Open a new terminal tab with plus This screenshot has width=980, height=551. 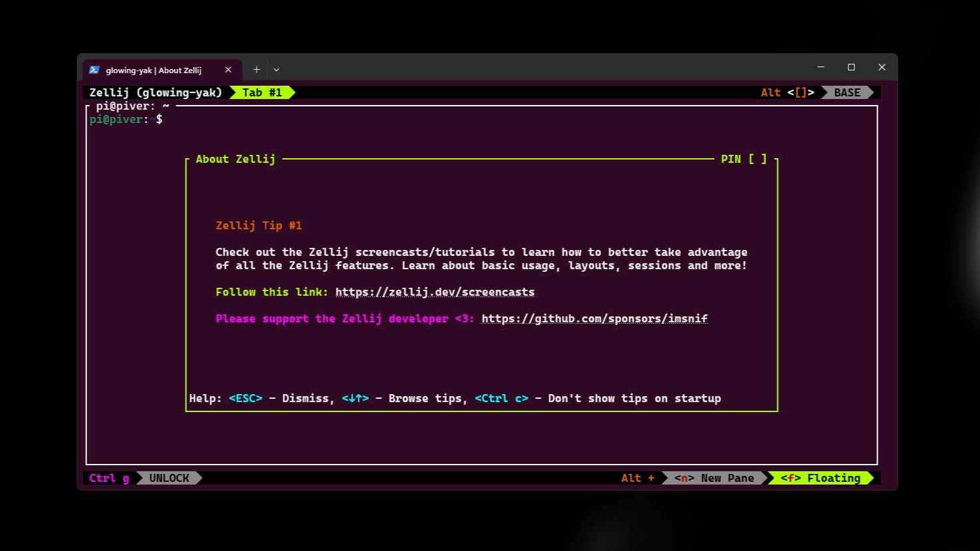tap(257, 70)
